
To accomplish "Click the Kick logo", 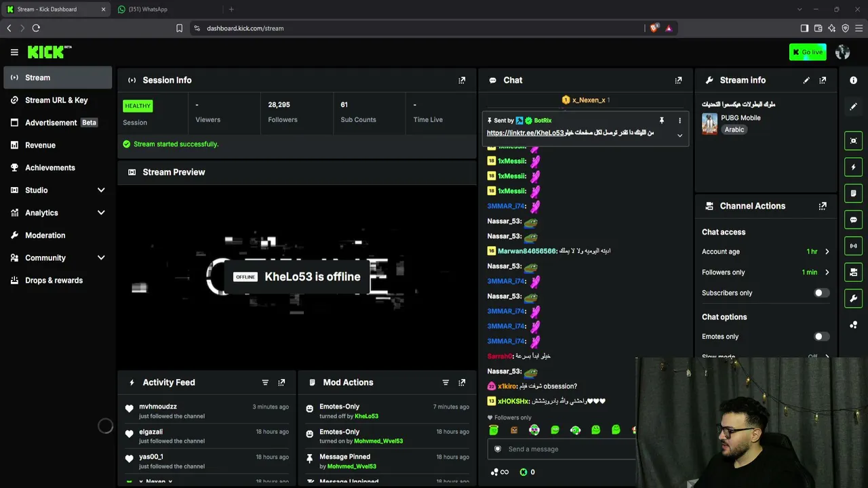I will click(49, 52).
